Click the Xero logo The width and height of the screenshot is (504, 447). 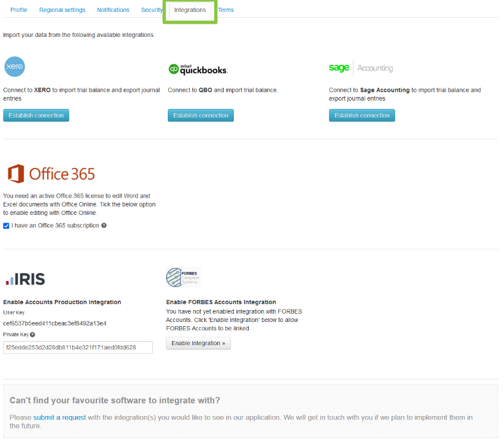pos(14,67)
